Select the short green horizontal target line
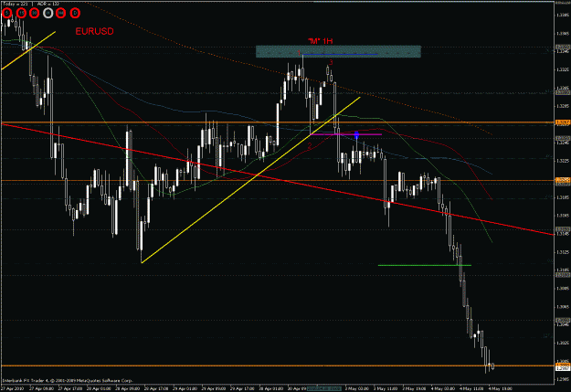This screenshot has width=571, height=392. point(425,265)
